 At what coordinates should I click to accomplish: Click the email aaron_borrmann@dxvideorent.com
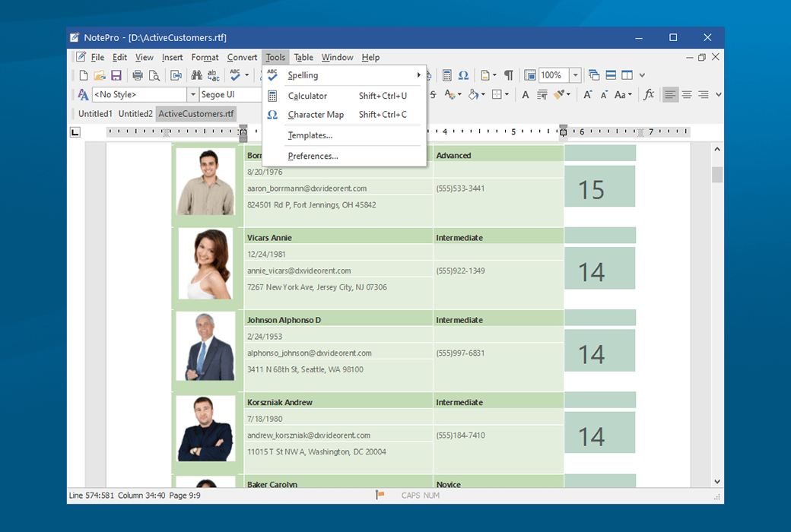point(307,188)
